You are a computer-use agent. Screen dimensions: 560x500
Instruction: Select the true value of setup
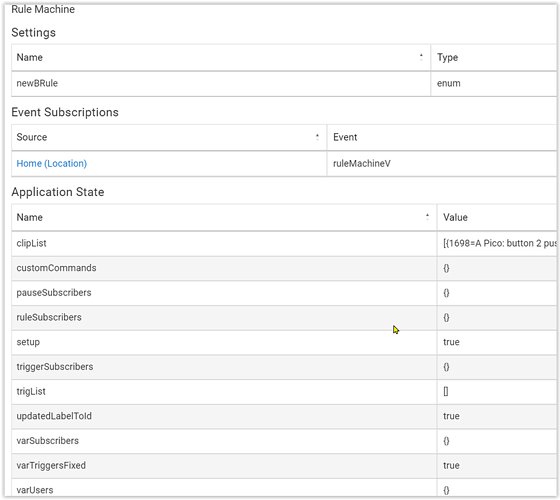[x=451, y=342]
